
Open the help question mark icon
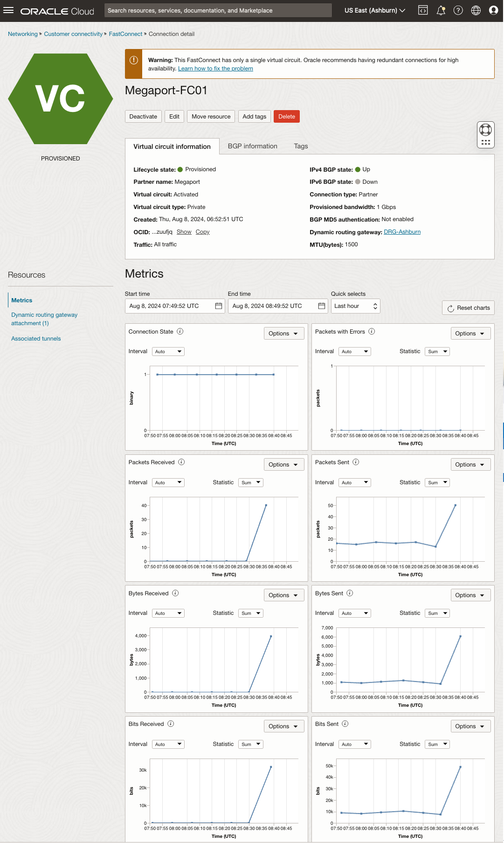(x=458, y=10)
